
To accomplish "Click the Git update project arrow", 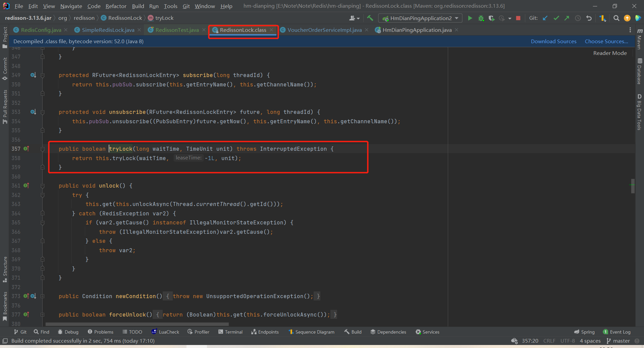I will [x=545, y=18].
